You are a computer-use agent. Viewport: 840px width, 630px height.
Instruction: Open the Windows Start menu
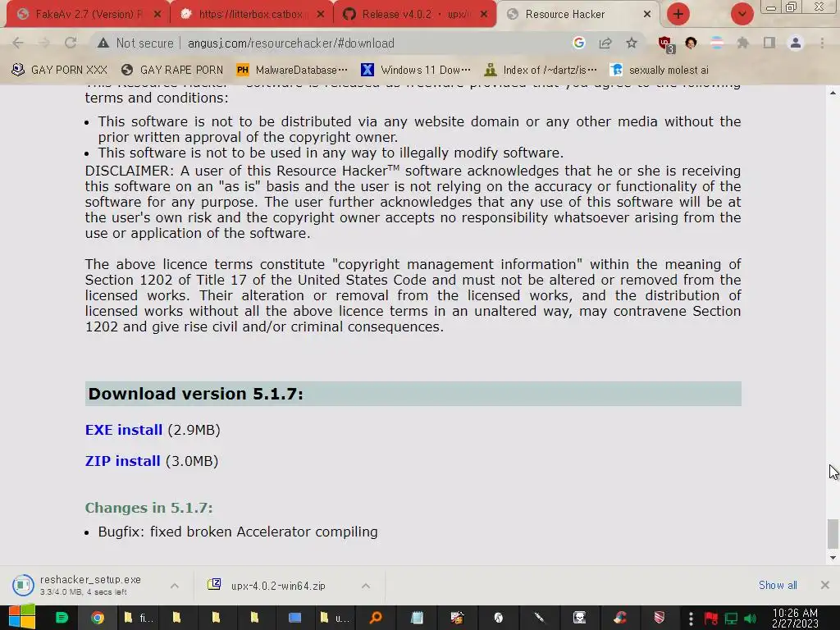pos(22,617)
